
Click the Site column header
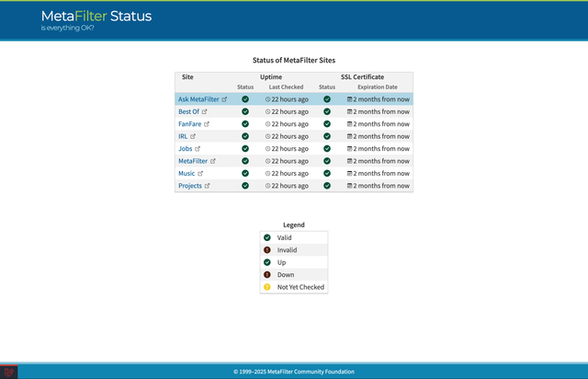point(187,77)
